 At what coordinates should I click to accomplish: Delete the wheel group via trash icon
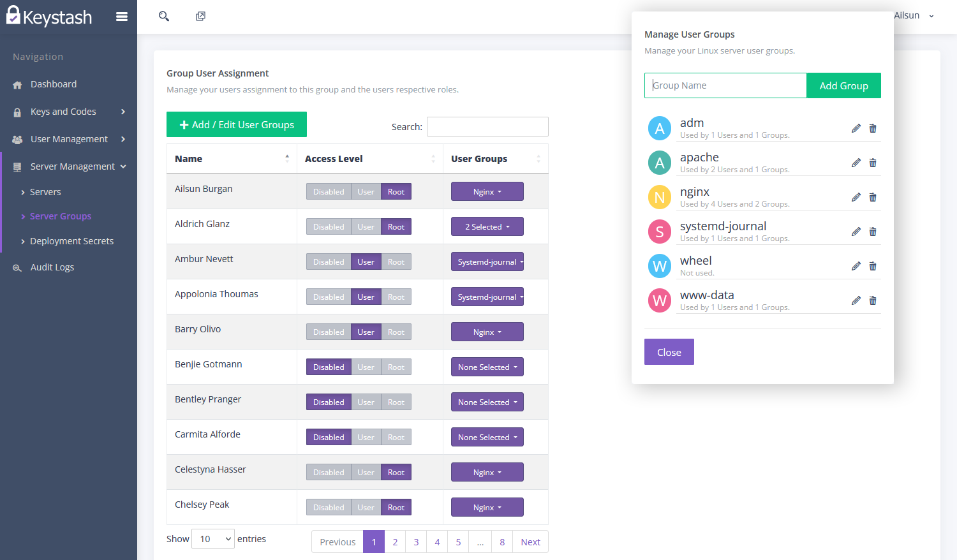click(x=873, y=266)
